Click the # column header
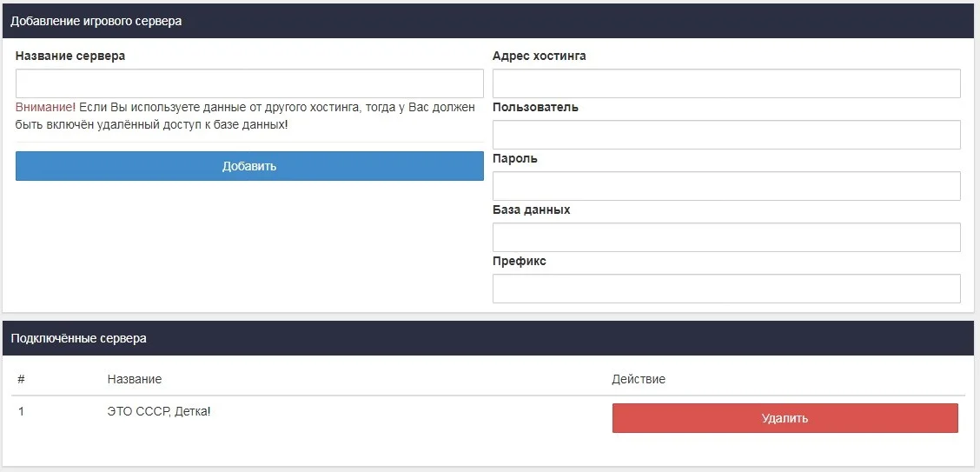Screen dimensions: 980x472 21,379
